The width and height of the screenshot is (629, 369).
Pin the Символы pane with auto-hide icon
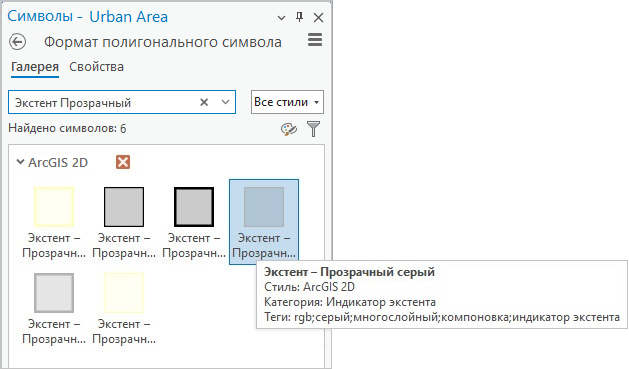299,17
